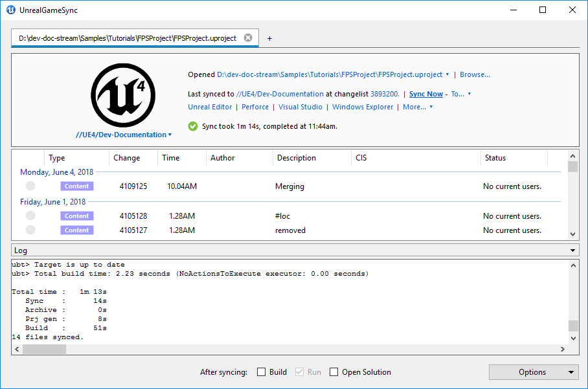Image resolution: width=588 pixels, height=389 pixels.
Task: Click status circle for changelist 4105128
Action: tap(30, 216)
